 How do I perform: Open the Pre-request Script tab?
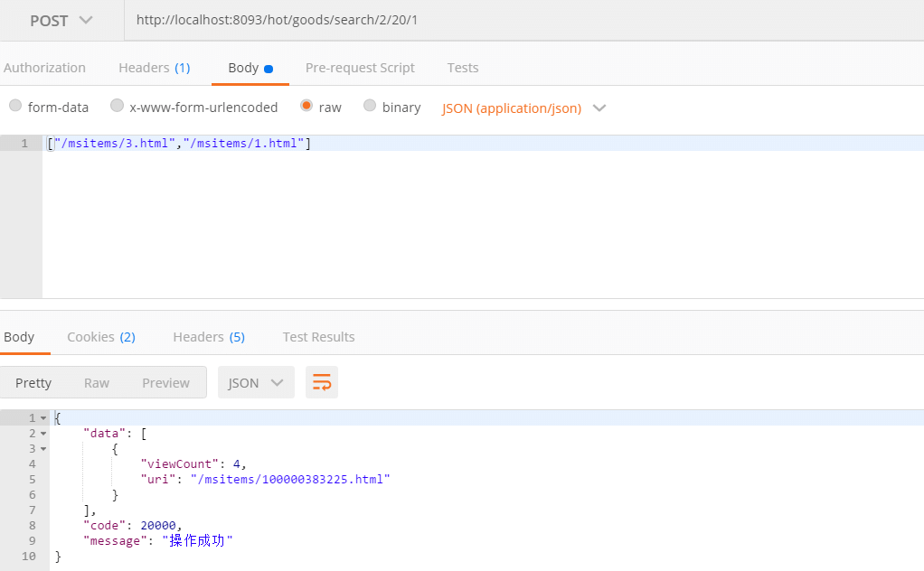pos(360,68)
